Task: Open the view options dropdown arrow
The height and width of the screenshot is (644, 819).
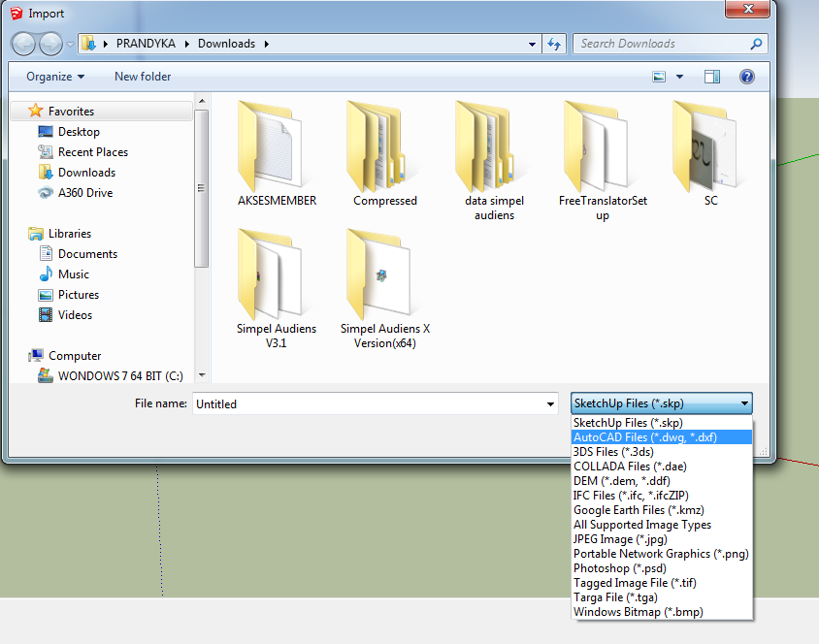Action: coord(679,78)
